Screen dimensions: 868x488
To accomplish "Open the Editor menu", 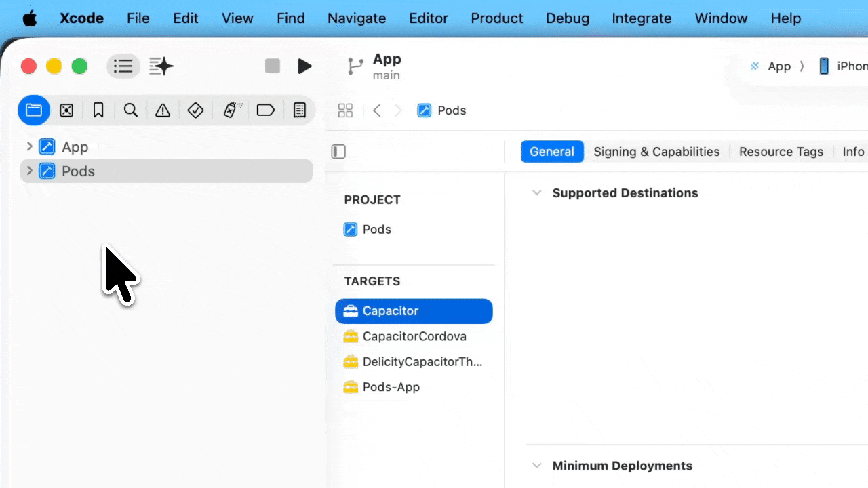I will click(429, 18).
